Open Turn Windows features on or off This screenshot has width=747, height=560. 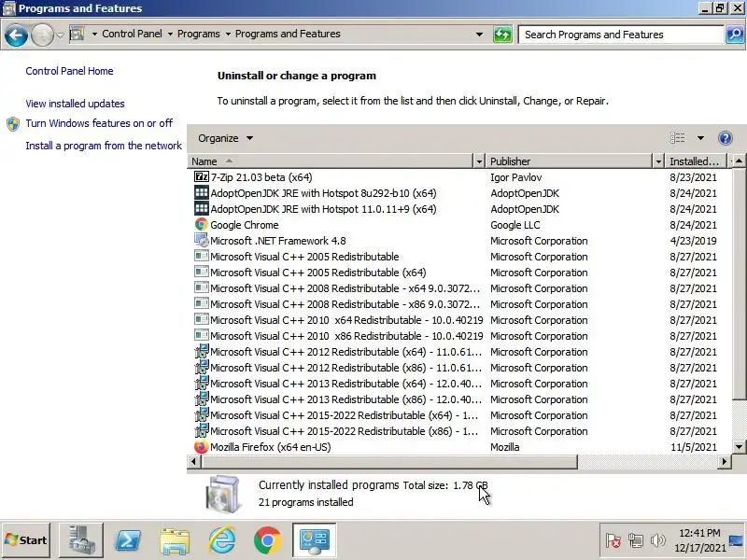tap(99, 123)
